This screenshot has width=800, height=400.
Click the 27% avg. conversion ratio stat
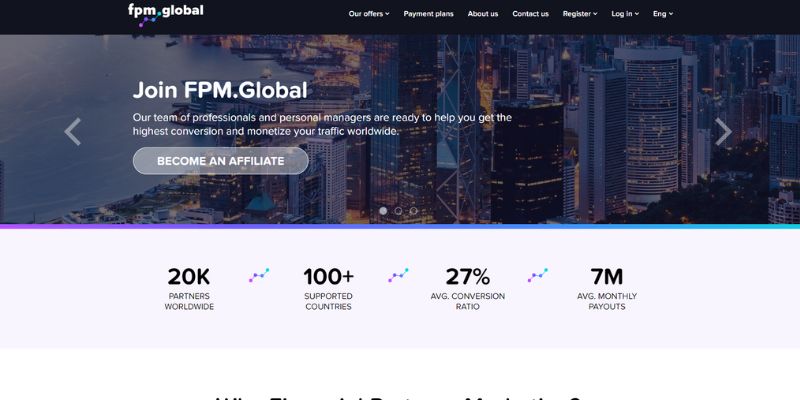[468, 289]
